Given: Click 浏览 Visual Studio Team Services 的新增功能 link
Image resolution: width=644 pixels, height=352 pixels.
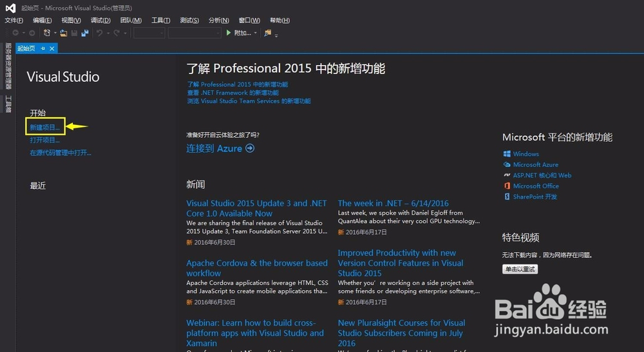Looking at the screenshot, I should click(249, 101).
